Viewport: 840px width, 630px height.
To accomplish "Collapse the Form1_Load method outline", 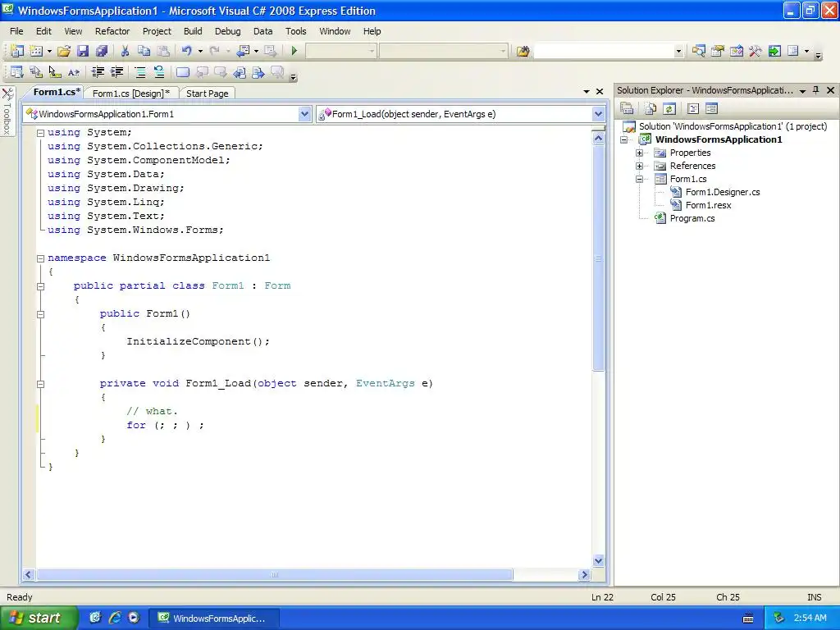I will coord(40,384).
